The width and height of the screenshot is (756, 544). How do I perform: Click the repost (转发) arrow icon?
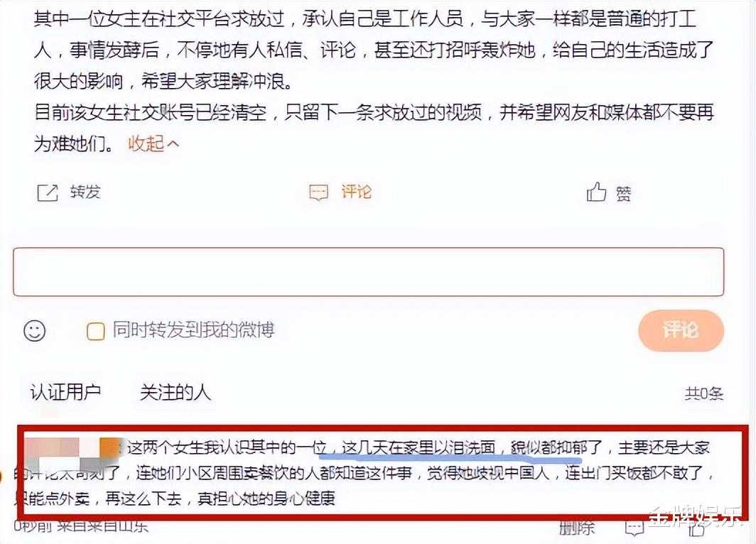pyautogui.click(x=47, y=192)
